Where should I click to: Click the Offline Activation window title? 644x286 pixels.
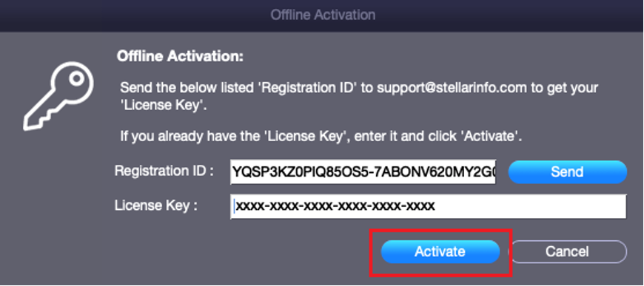point(323,16)
